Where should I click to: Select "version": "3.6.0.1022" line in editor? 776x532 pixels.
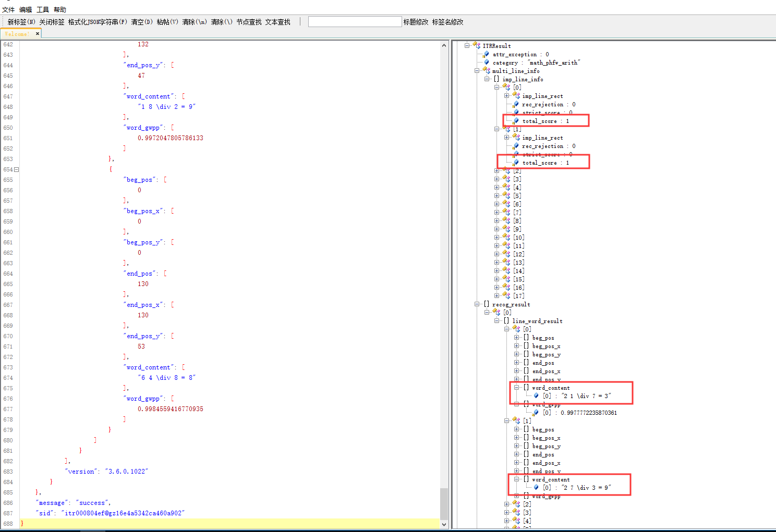[x=107, y=472]
